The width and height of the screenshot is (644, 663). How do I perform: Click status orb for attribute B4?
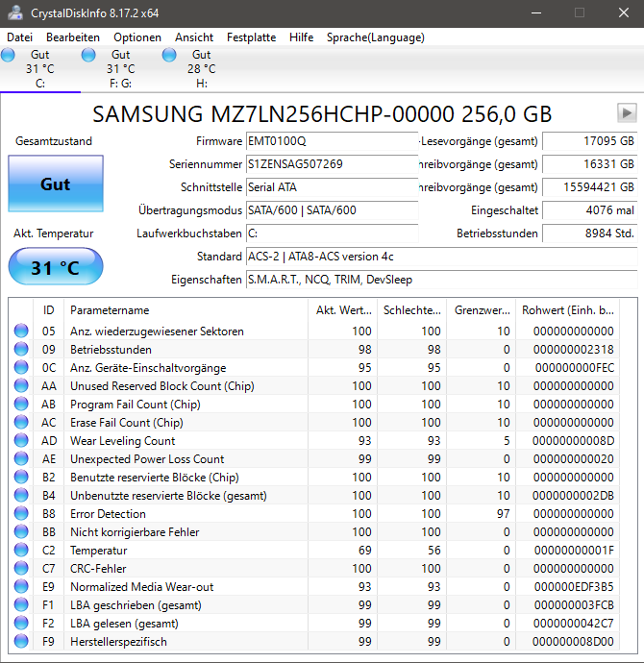pyautogui.click(x=21, y=495)
